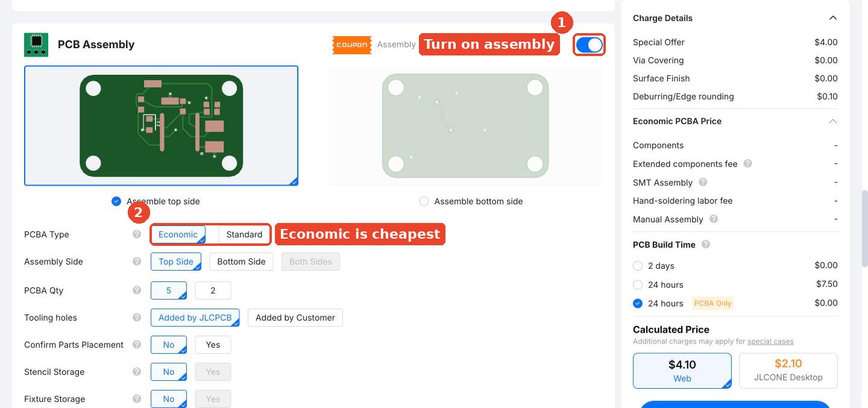The width and height of the screenshot is (868, 408).
Task: Set PCBA Qty to 5
Action: [x=169, y=290]
